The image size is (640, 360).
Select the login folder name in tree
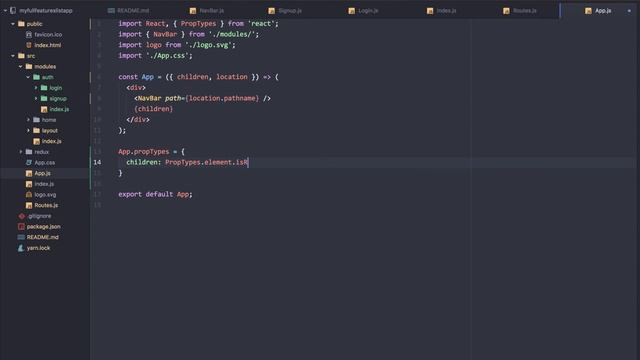pyautogui.click(x=56, y=88)
